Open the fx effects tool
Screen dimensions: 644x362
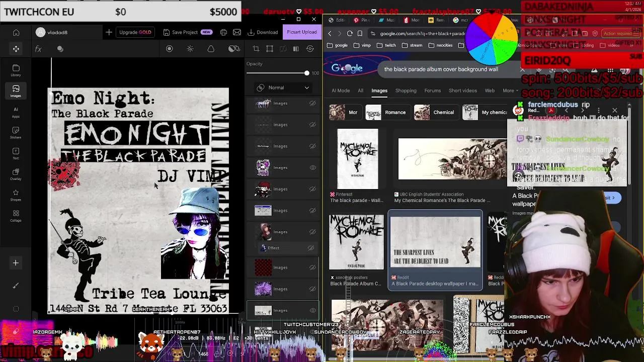(x=38, y=49)
